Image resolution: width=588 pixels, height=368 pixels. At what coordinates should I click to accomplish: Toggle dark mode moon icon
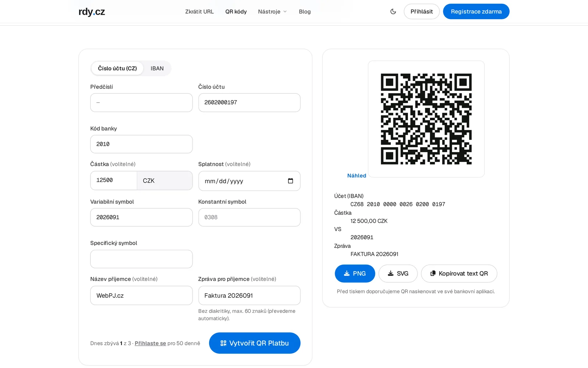[x=393, y=11]
